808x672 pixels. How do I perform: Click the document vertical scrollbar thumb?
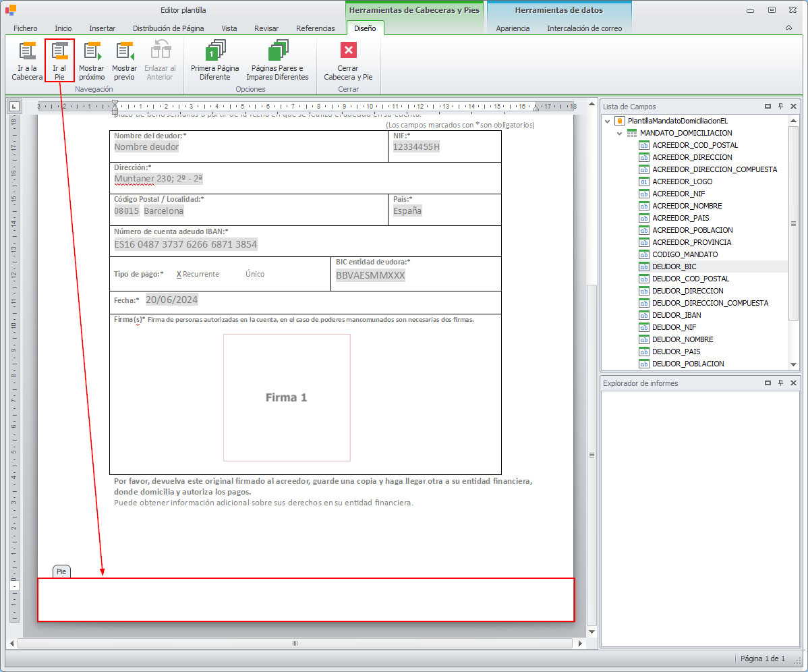click(x=591, y=455)
